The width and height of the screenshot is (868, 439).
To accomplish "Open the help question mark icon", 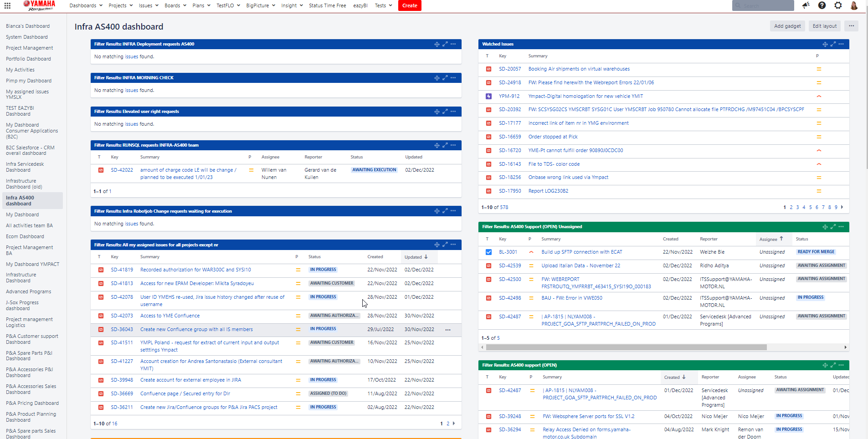I will (x=822, y=5).
